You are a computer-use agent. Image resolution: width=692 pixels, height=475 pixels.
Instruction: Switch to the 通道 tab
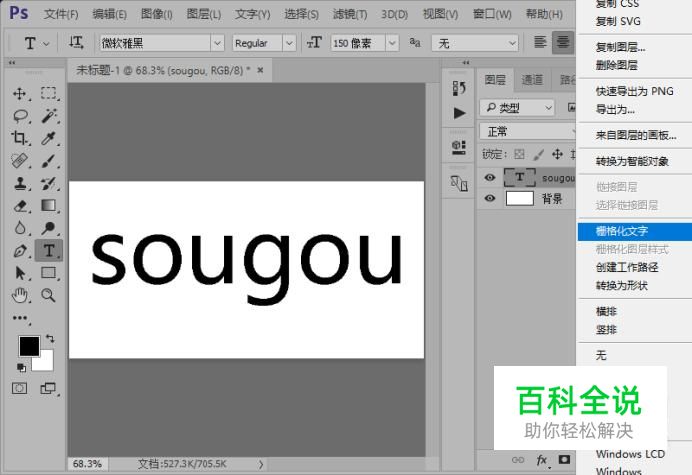tap(532, 79)
